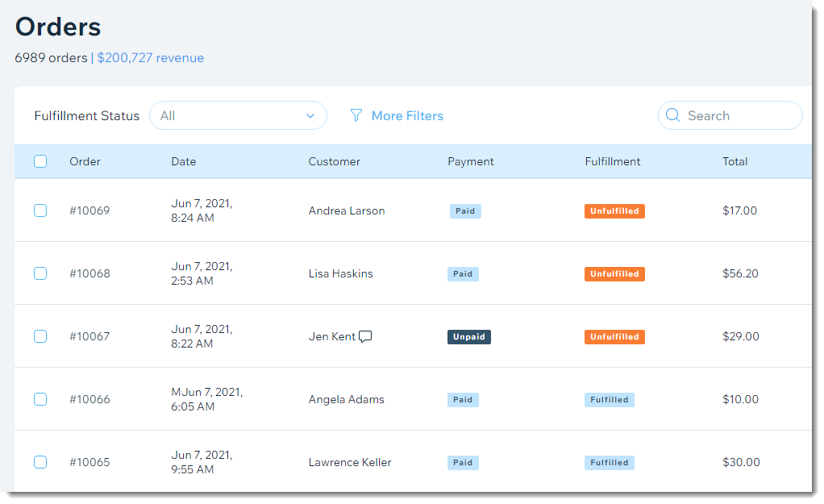The width and height of the screenshot is (824, 504).
Task: Click the $17.00 total
Action: click(740, 210)
